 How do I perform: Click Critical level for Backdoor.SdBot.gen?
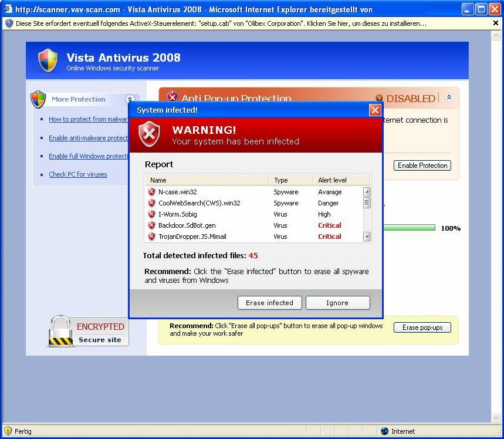tap(330, 225)
